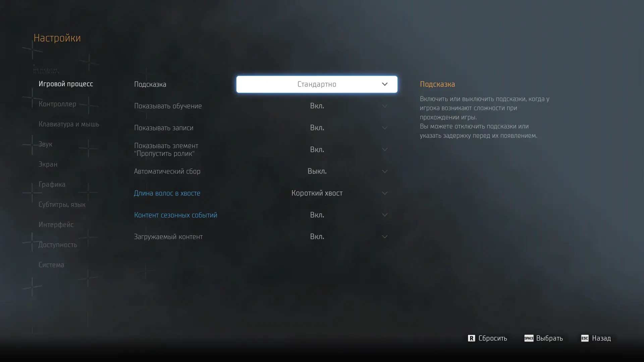Select the Показывать обучение setting label
The height and width of the screenshot is (362, 644).
point(168,106)
